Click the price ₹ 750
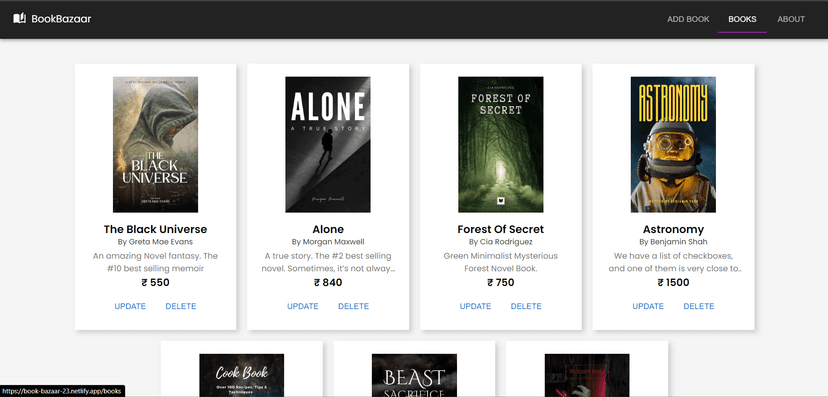Screen dimensions: 828x397 (x=501, y=282)
